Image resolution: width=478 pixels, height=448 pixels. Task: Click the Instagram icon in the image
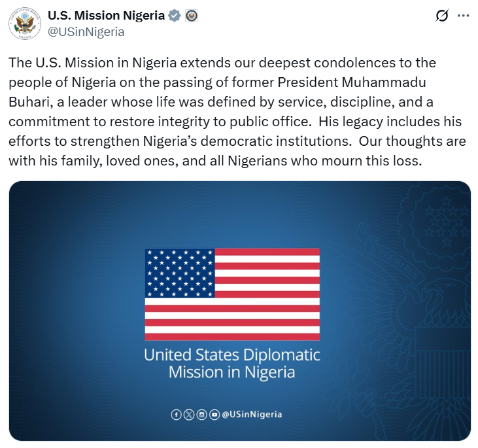pos(202,415)
